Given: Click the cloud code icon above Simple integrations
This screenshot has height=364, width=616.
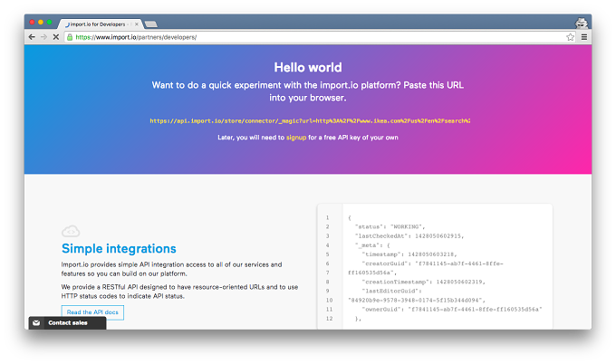Looking at the screenshot, I should coord(71,231).
